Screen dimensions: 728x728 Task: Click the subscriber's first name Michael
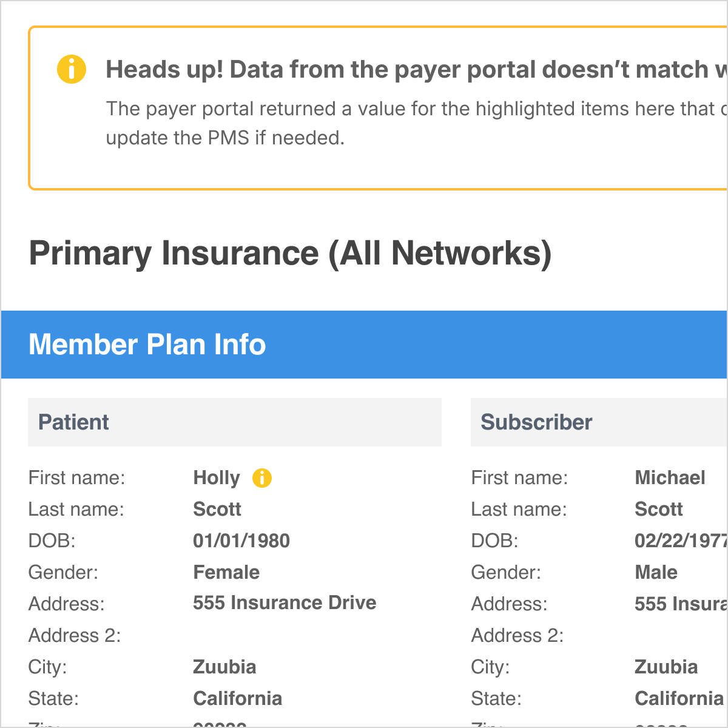tap(670, 477)
